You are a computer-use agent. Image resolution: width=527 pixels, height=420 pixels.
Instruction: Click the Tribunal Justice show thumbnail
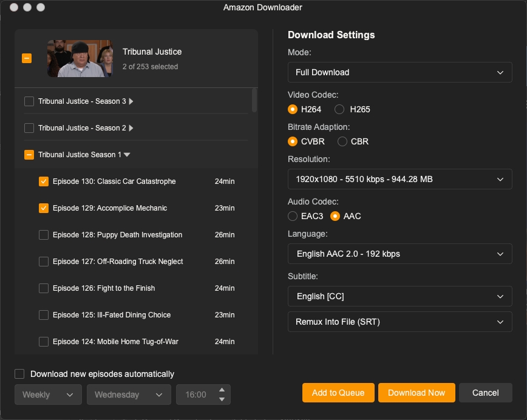(80, 58)
